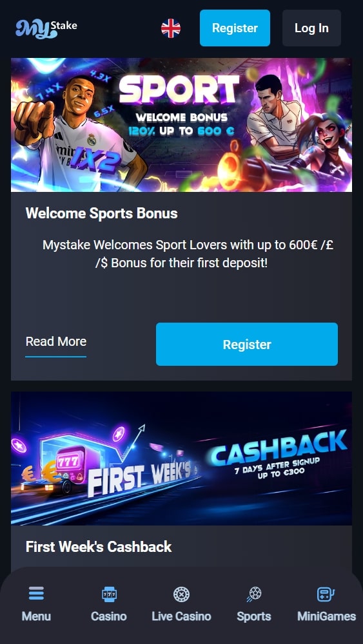Go to the MiniGames tab label
The image size is (363, 644).
pyautogui.click(x=326, y=616)
